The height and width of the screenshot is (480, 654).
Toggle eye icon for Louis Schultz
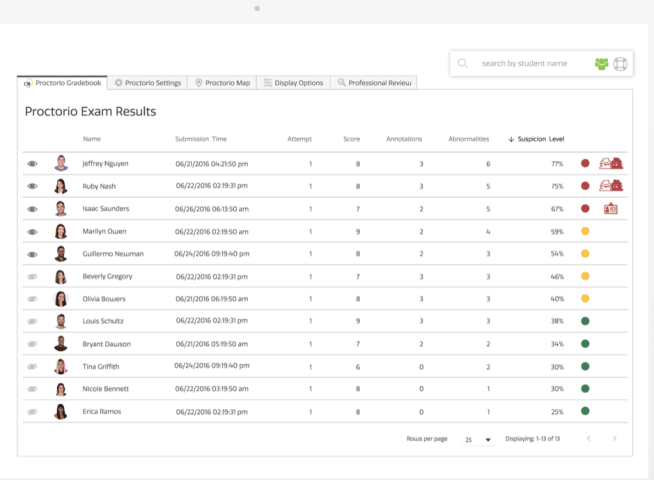tap(32, 321)
